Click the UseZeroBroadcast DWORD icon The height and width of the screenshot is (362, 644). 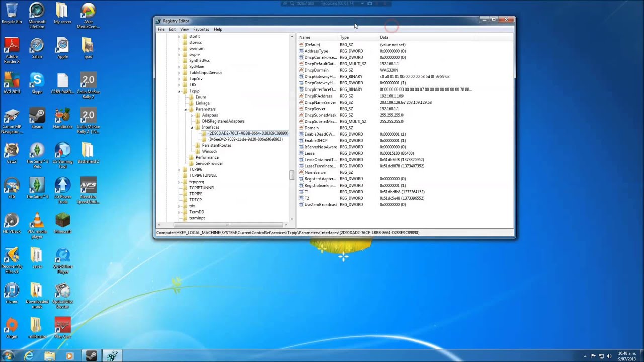[x=301, y=204]
